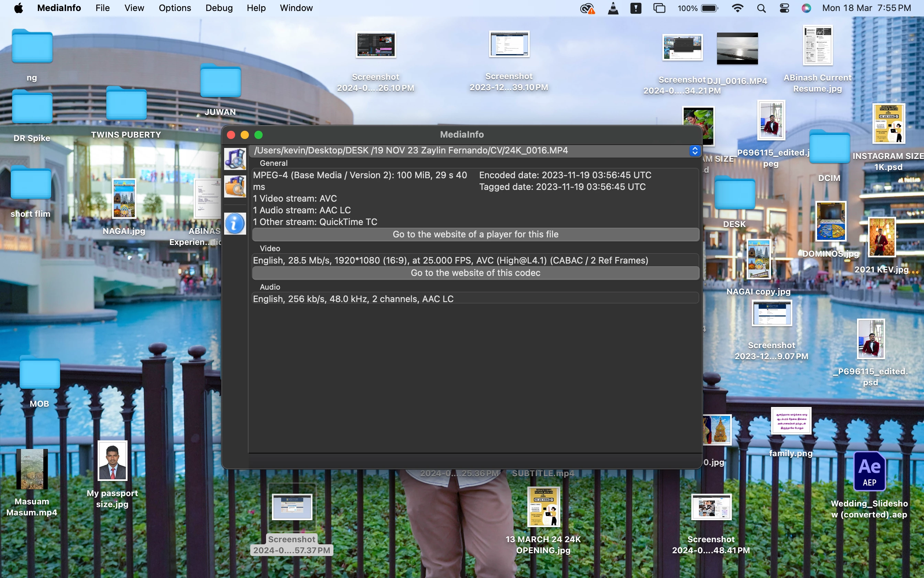Click 'Go to the website of this codec'

[x=475, y=273]
